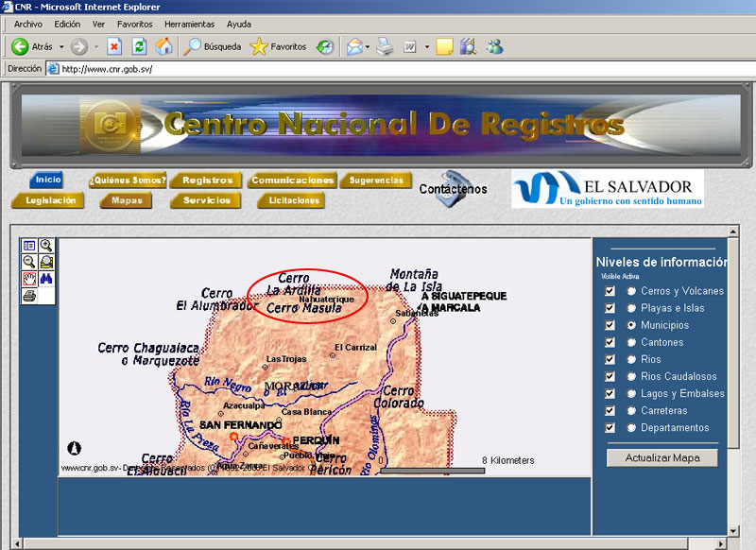The width and height of the screenshot is (756, 550).
Task: Open the Licitaciones page button
Action: [x=293, y=200]
